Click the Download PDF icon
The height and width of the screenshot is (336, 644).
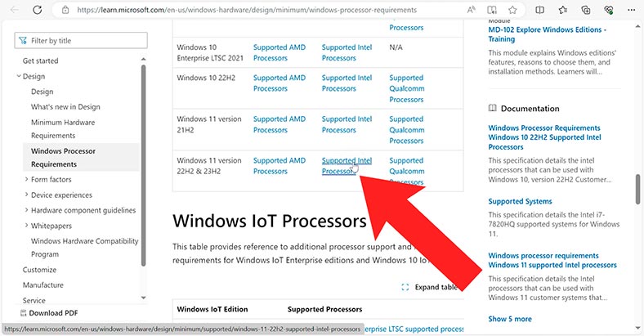(24, 313)
